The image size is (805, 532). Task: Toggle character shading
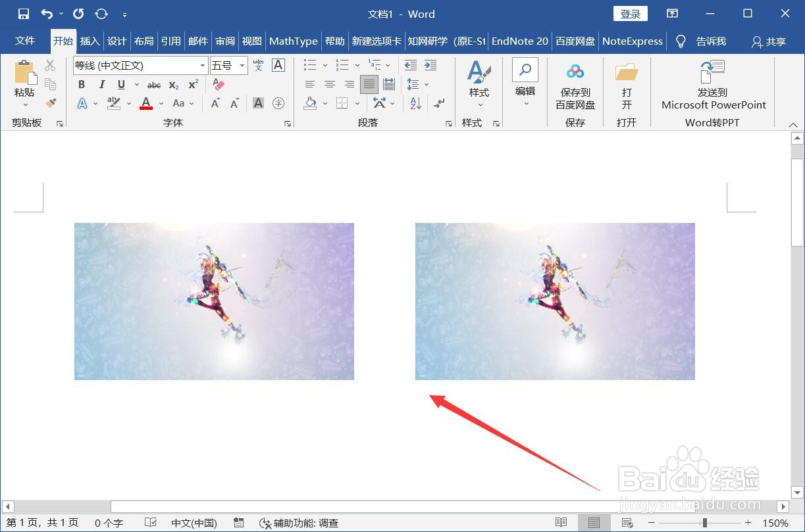[258, 103]
